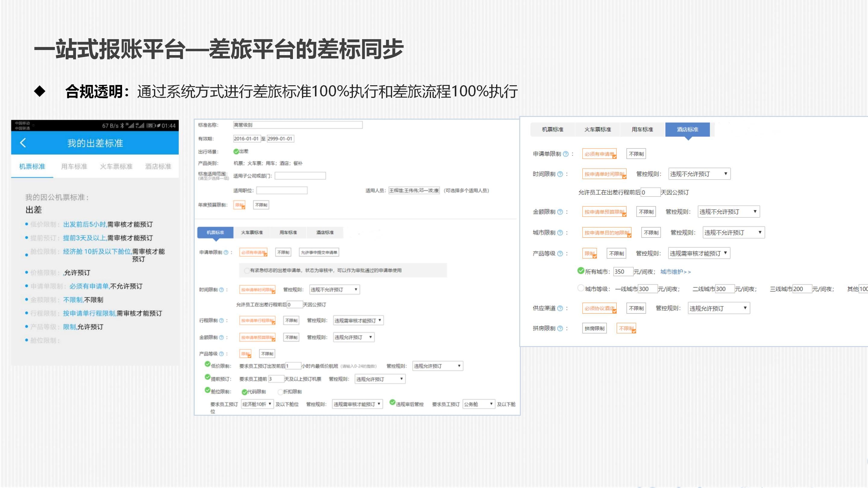This screenshot has height=488, width=868.
Task: Open 城市限制 control rule dropdown in hotel panel
Action: tap(734, 232)
